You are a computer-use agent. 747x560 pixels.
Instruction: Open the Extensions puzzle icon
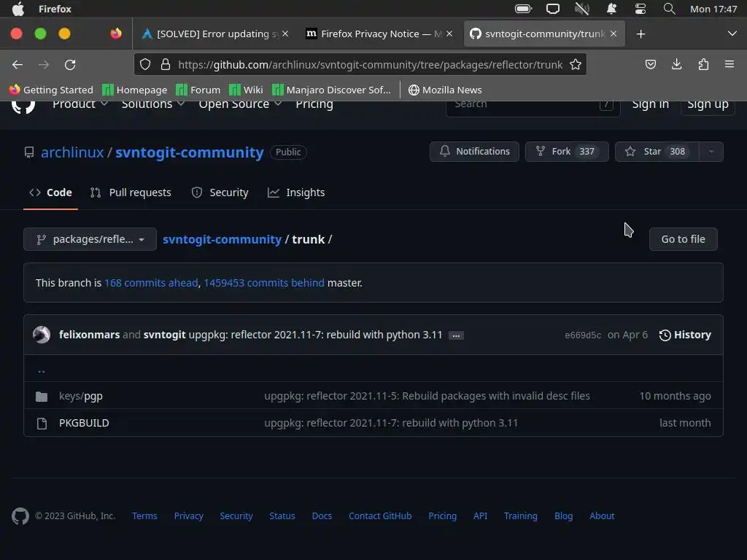tap(703, 64)
